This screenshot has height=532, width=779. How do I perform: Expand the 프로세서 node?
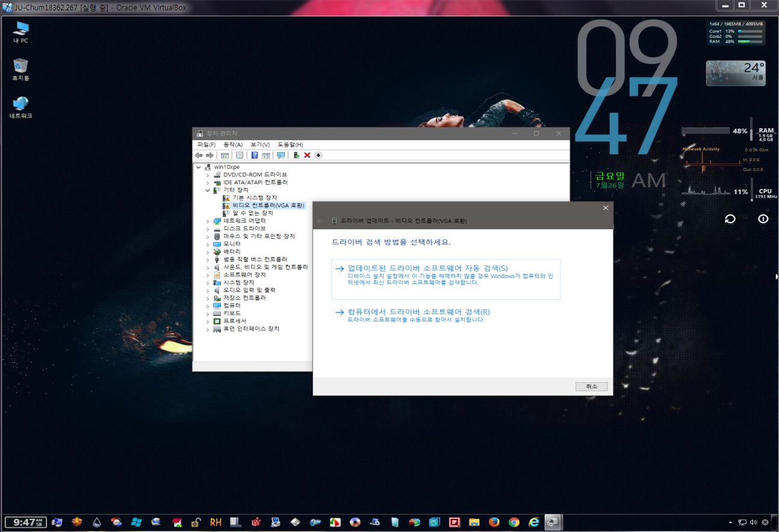[x=208, y=321]
